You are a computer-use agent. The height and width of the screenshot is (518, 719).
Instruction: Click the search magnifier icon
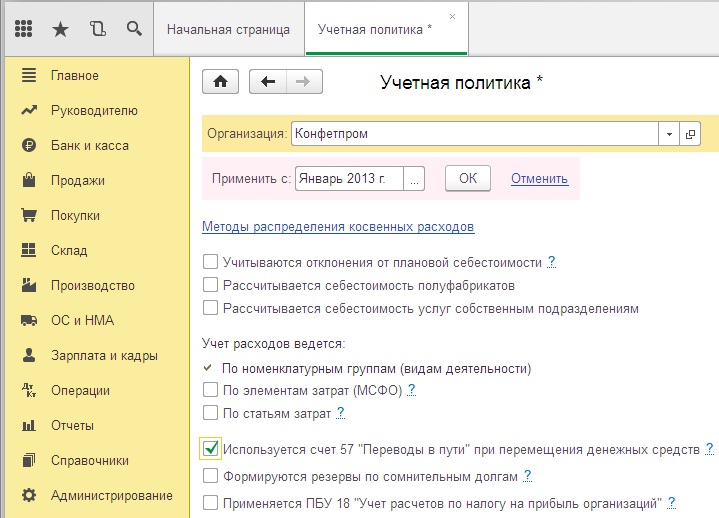click(x=134, y=29)
